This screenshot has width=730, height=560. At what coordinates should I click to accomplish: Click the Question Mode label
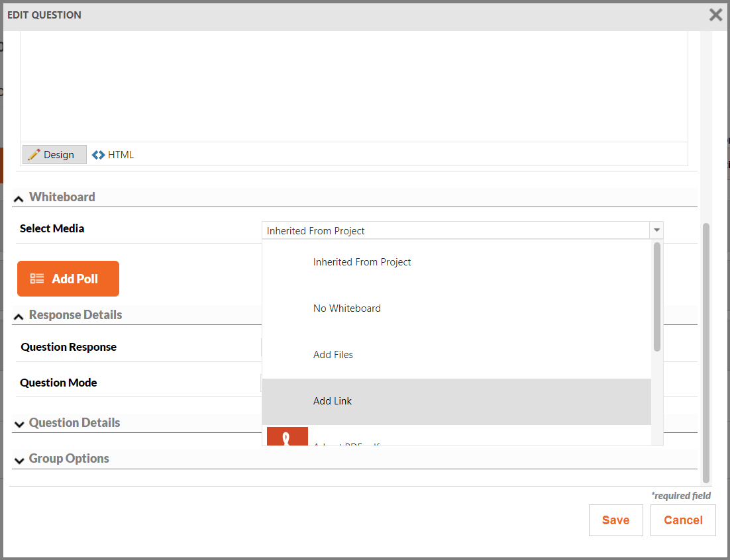click(59, 383)
